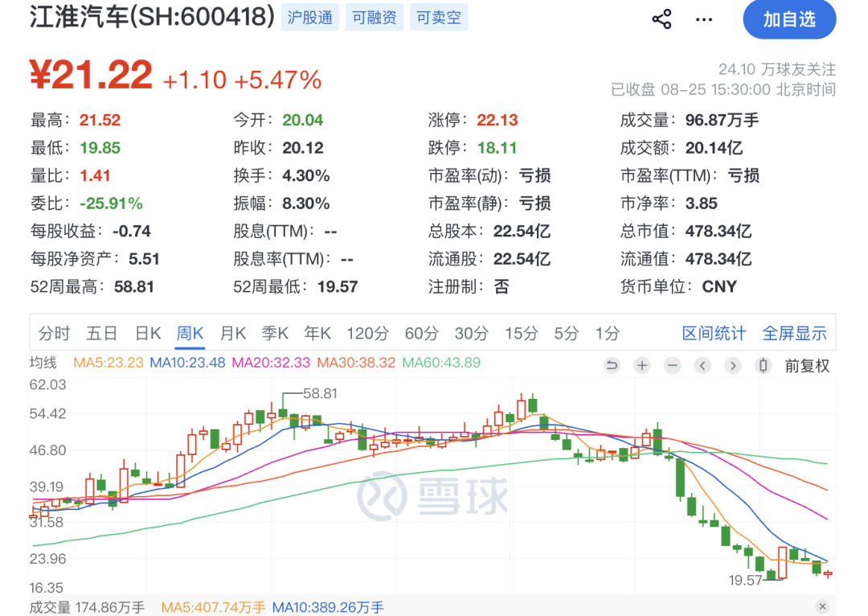Image resolution: width=868 pixels, height=616 pixels.
Task: Switch to the 五日 chart tab
Action: click(102, 334)
